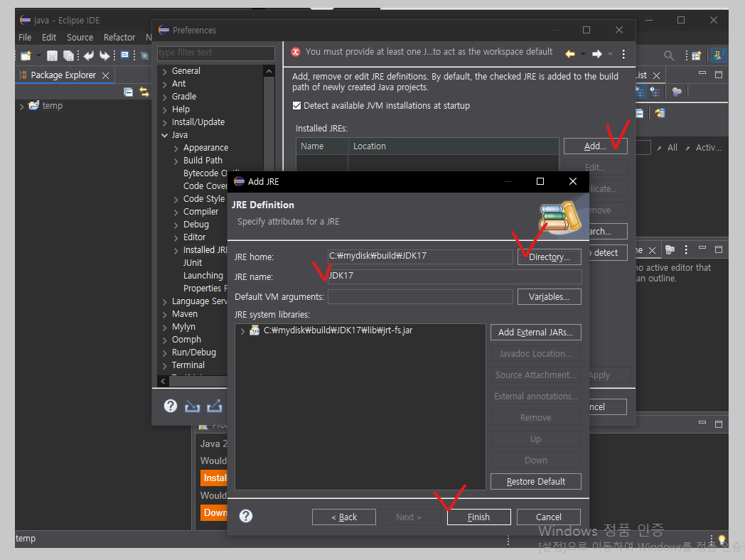Collapse the Java preferences node

pos(164,135)
